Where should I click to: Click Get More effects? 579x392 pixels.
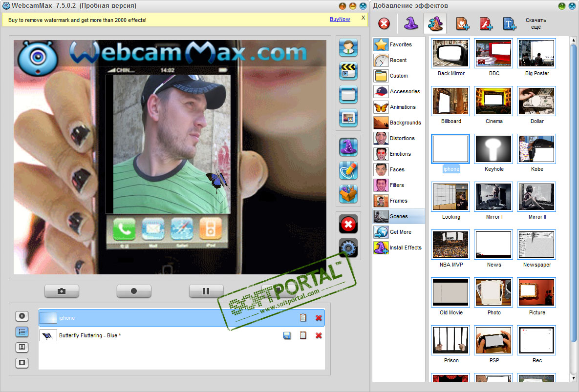point(399,232)
